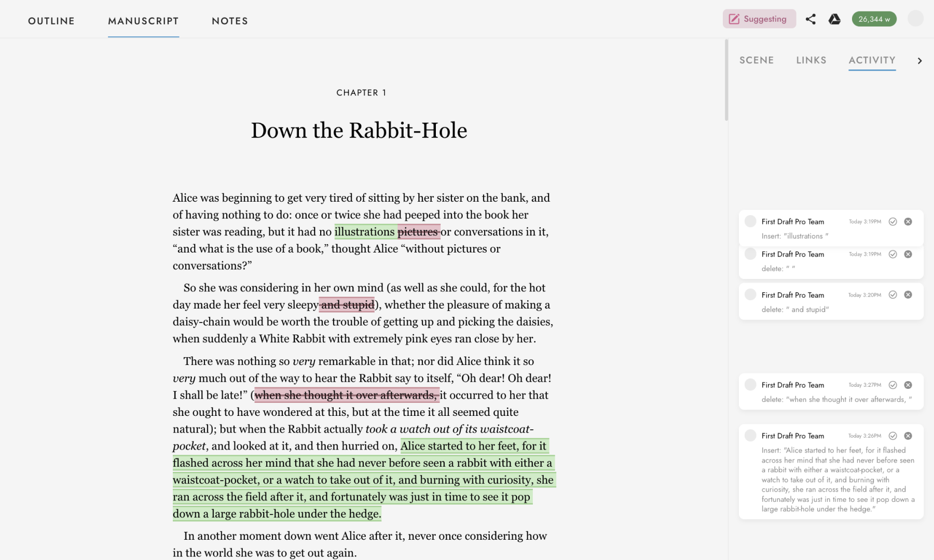Check the 26,344 word count badge
The height and width of the screenshot is (560, 934).
(x=874, y=19)
